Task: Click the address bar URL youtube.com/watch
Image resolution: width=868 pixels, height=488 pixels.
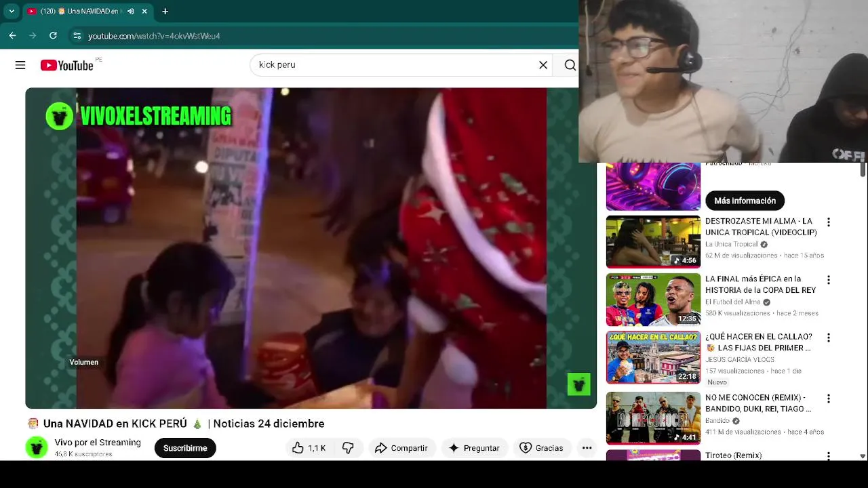Action: tap(154, 36)
